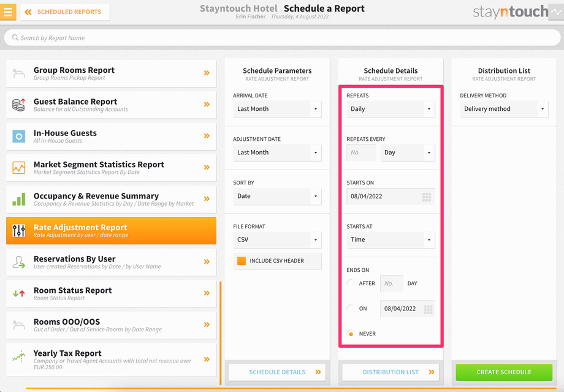Viewport: 564px width, 392px height.
Task: Select the In-House Guests report entry
Action: [x=111, y=136]
